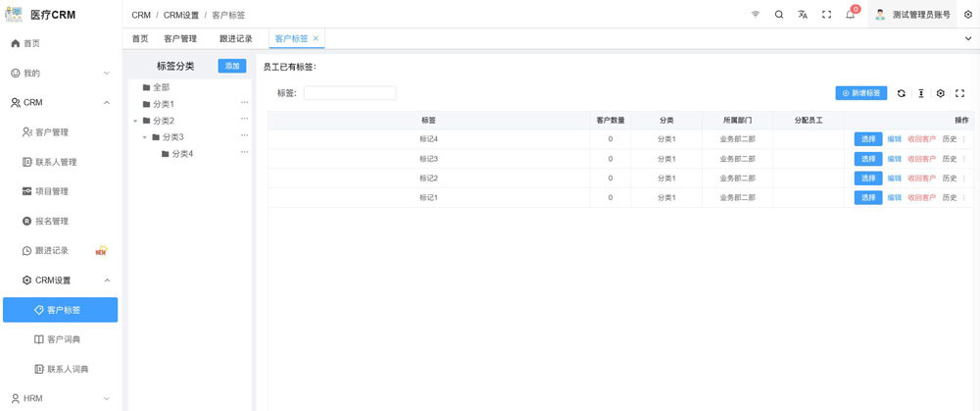Toggle fullscreen from the top header

826,15
